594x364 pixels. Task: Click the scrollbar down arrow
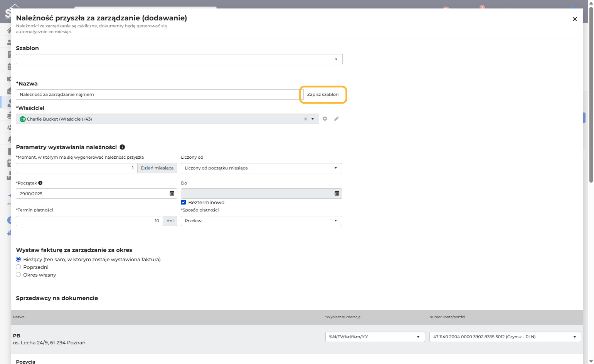tap(591, 361)
